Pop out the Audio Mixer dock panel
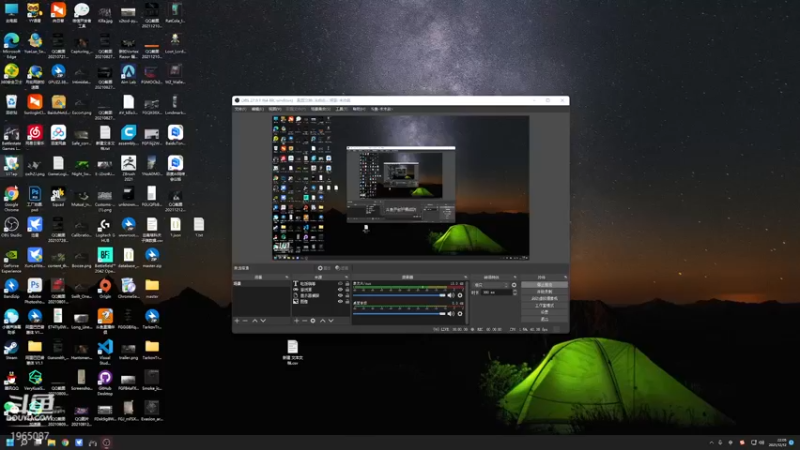Viewport: 800px width, 450px height. (465, 277)
